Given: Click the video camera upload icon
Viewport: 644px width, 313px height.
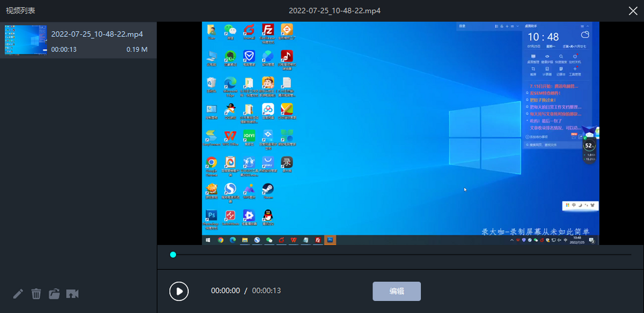Looking at the screenshot, I should point(72,294).
